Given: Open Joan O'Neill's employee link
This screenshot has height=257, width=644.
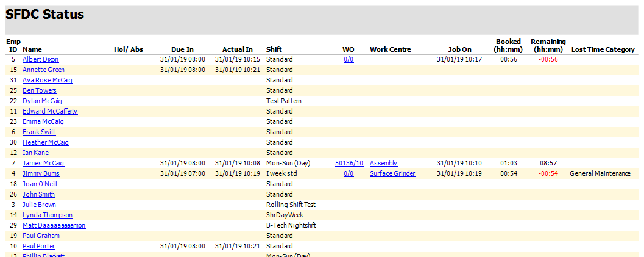Looking at the screenshot, I should coord(40,184).
